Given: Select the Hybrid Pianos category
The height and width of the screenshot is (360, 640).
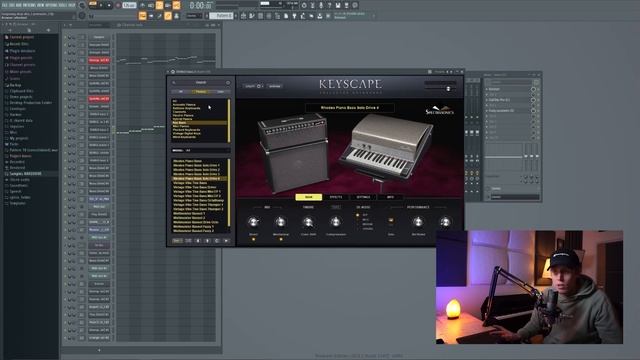Looking at the screenshot, I should 182,119.
